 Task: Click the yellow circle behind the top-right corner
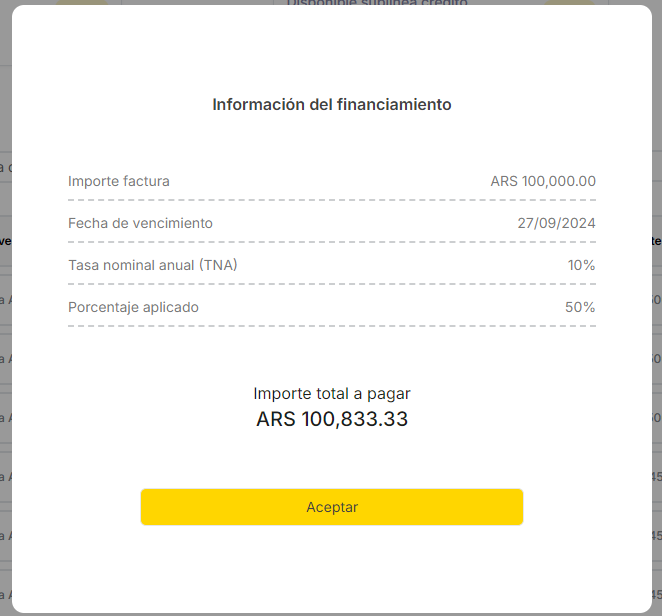point(570,4)
